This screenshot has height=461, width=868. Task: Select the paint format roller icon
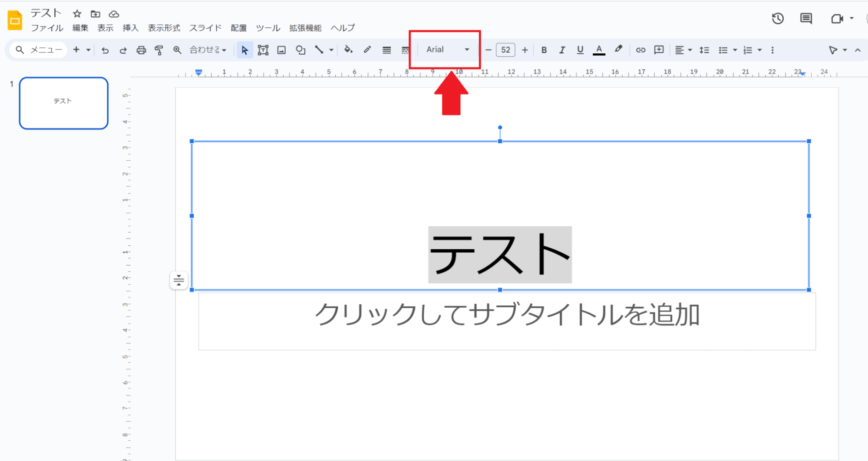click(x=159, y=50)
